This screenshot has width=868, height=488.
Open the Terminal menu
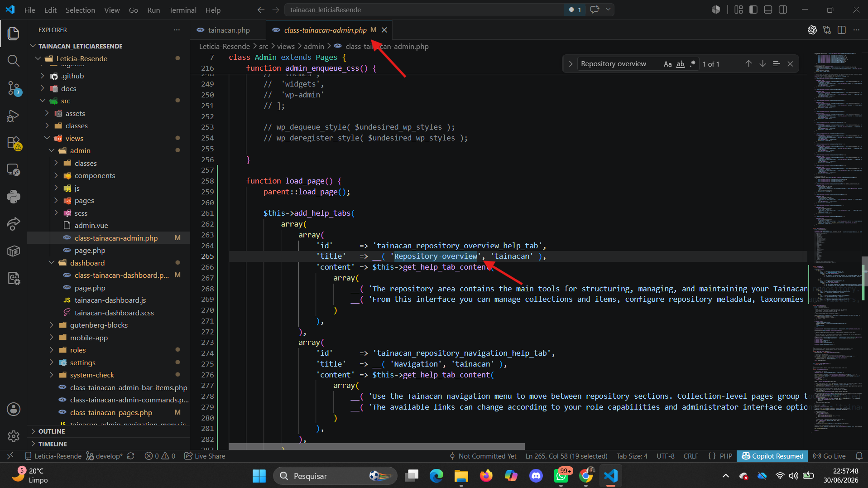(x=182, y=10)
